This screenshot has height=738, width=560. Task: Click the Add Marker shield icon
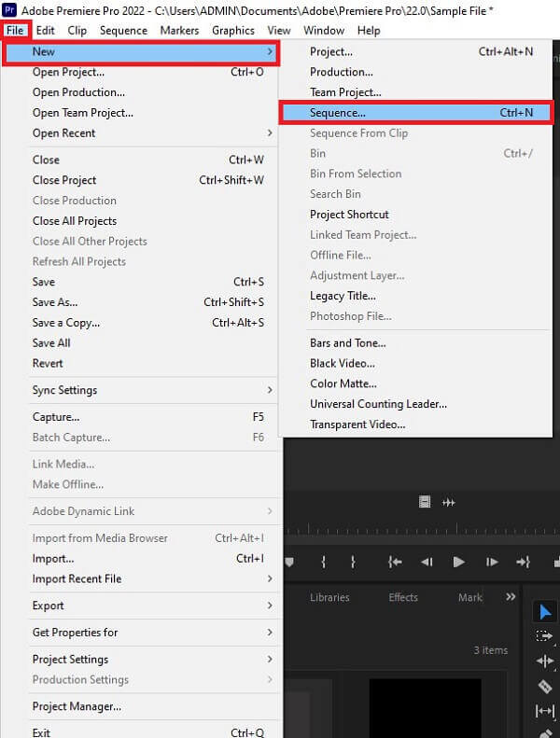pyautogui.click(x=288, y=562)
